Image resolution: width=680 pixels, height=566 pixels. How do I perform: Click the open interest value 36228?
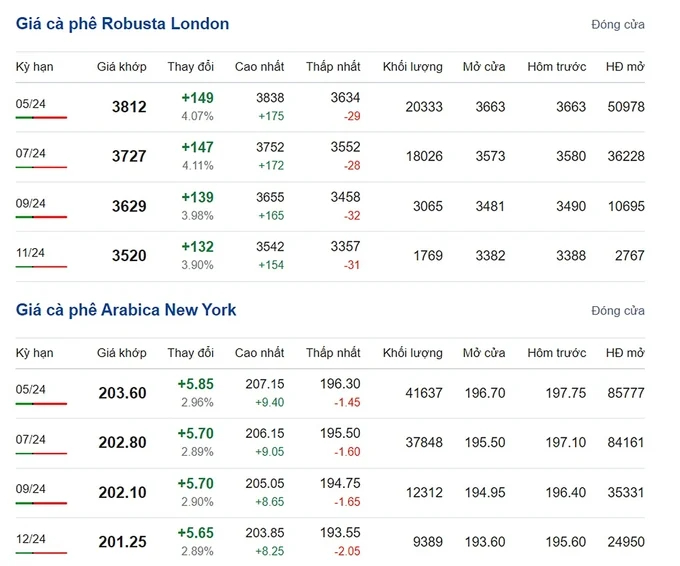click(x=626, y=156)
